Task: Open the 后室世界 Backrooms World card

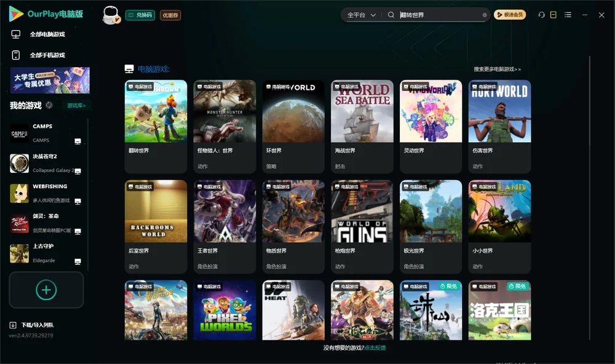Action: pos(156,226)
